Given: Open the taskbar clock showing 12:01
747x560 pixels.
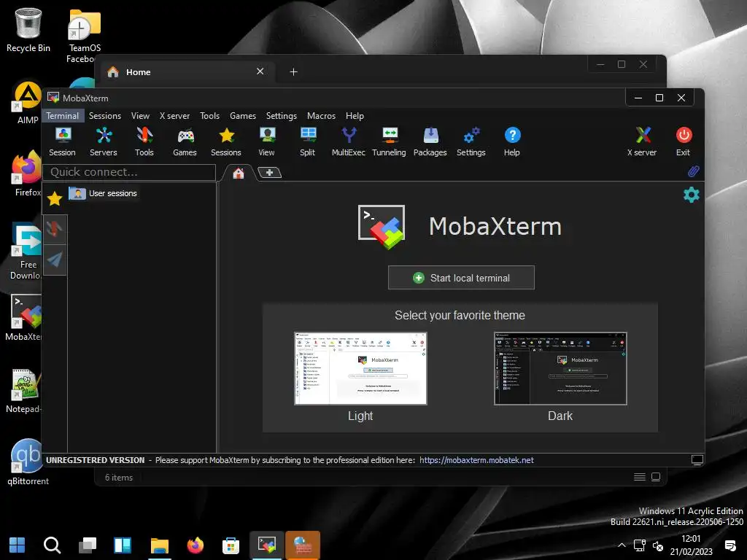Looking at the screenshot, I should click(692, 545).
